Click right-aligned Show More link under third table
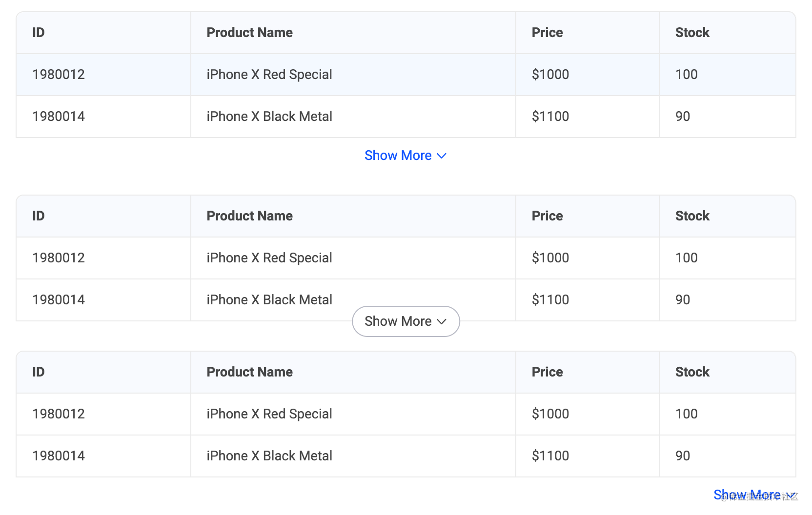Viewport: 812px width, 515px height. point(755,495)
